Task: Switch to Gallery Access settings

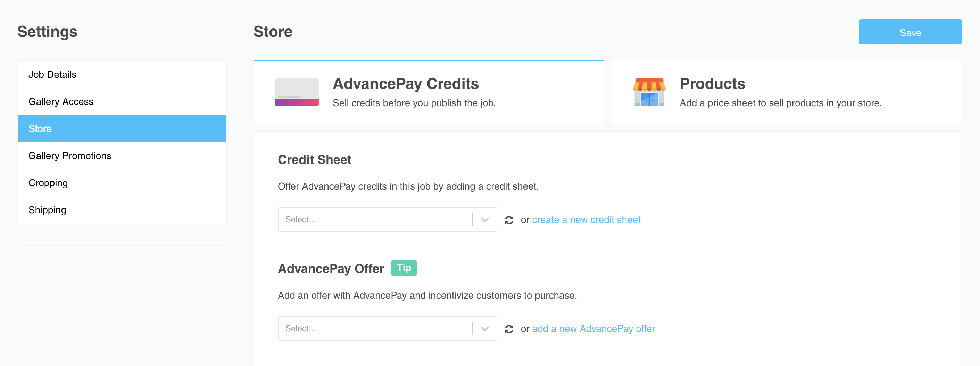Action: tap(61, 102)
